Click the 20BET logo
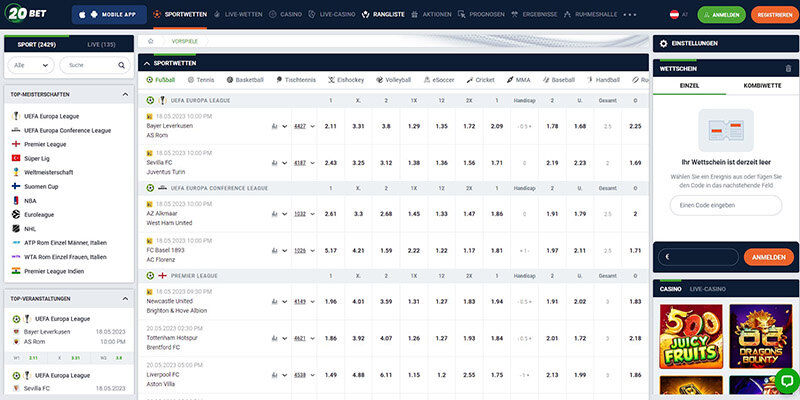800x400 pixels. [27, 14]
